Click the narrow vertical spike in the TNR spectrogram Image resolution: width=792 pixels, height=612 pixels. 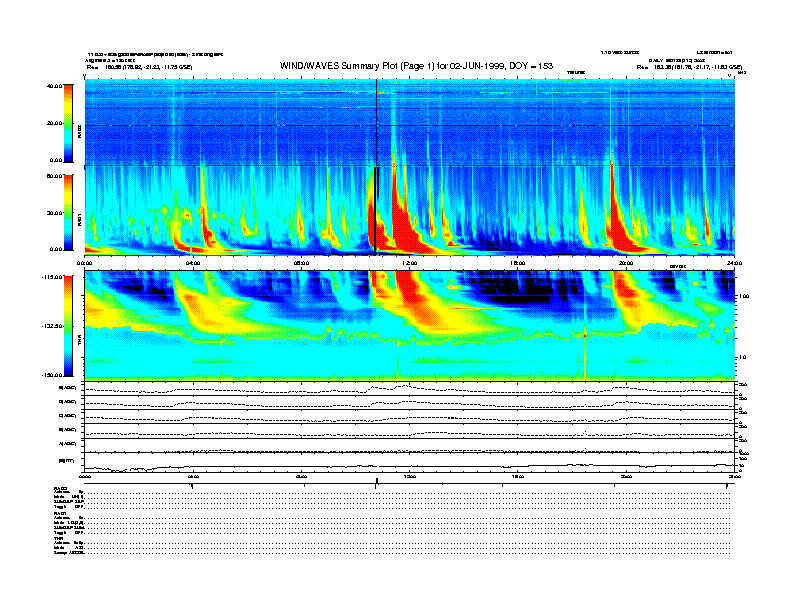coord(585,348)
